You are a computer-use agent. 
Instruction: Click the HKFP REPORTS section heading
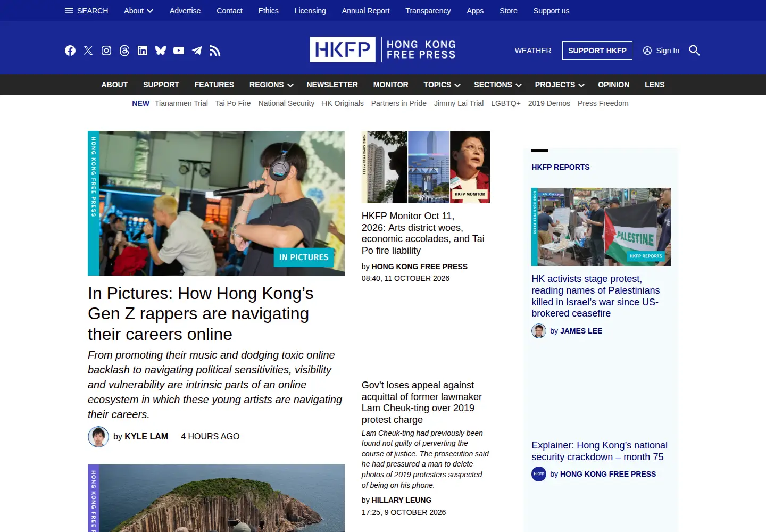(561, 167)
